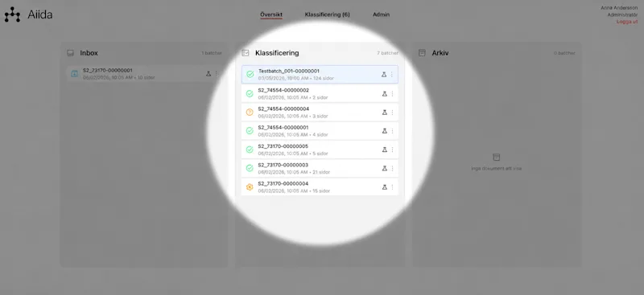The width and height of the screenshot is (644, 295).
Task: Click the flask icon on S2_73170-00000005
Action: (x=385, y=150)
